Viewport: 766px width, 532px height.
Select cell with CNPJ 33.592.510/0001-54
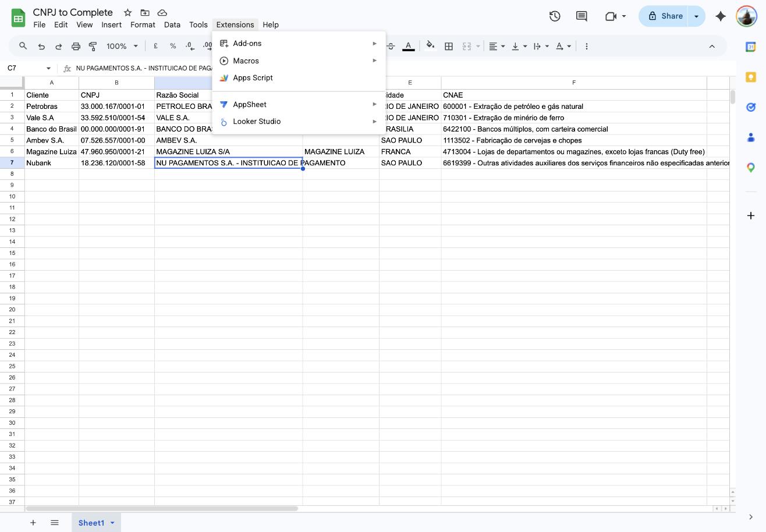tap(116, 118)
